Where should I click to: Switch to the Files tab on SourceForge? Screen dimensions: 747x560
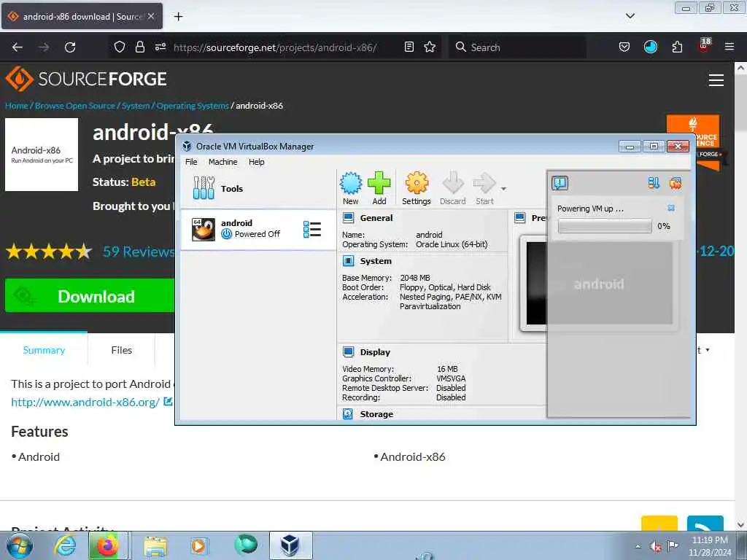(x=122, y=350)
